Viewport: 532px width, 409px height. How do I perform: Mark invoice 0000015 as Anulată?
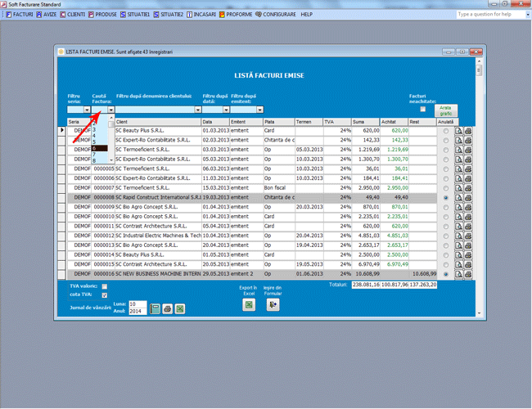point(446,264)
